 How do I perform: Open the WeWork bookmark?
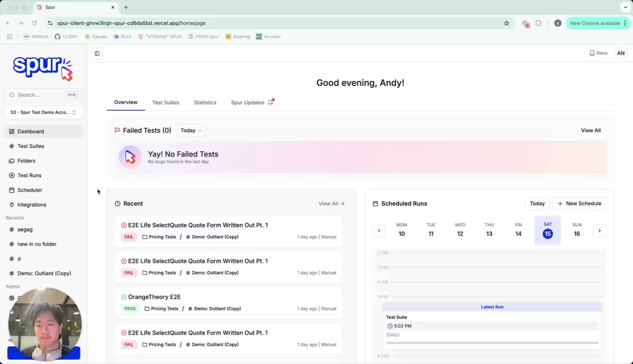tap(36, 36)
